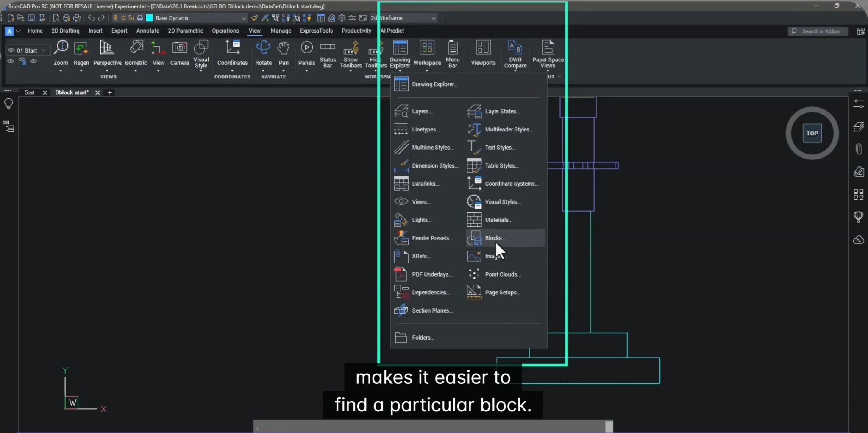Toggle the Status Bar display
Viewport: 868px width, 433px height.
tap(328, 54)
